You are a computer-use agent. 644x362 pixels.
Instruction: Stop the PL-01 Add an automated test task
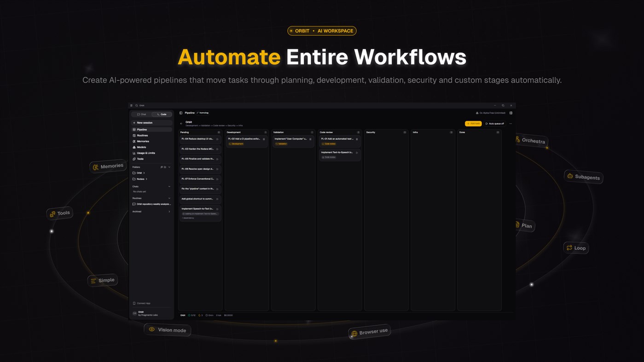coord(357,139)
